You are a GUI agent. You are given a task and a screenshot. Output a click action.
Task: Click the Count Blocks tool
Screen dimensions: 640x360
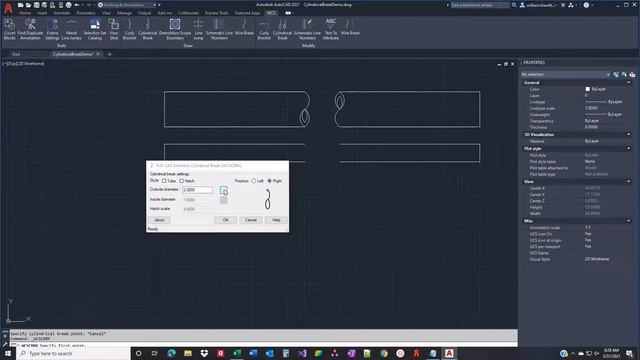click(9, 29)
